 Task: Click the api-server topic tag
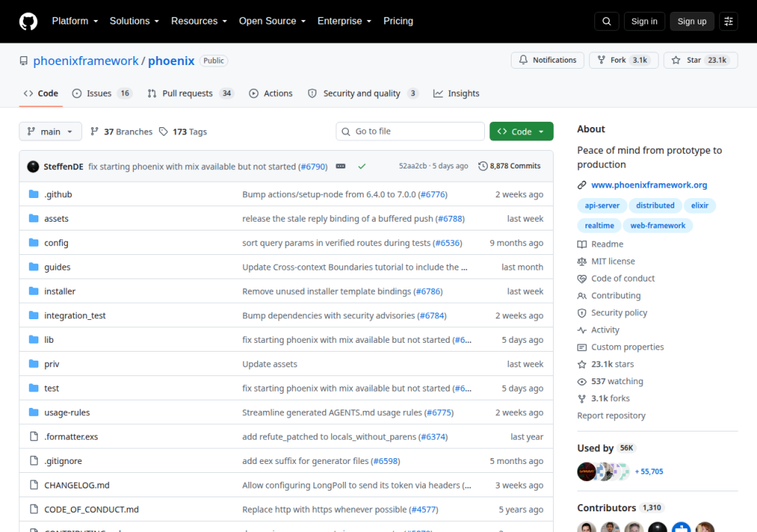602,205
